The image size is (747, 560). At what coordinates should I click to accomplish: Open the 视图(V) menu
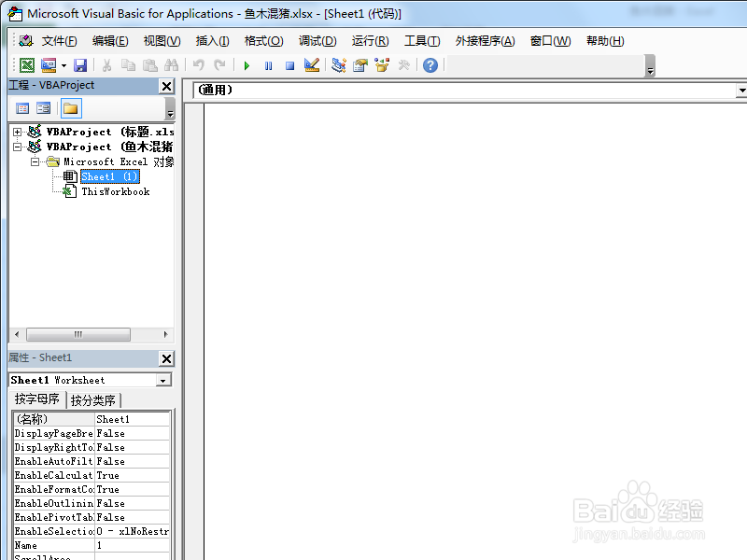tap(162, 41)
